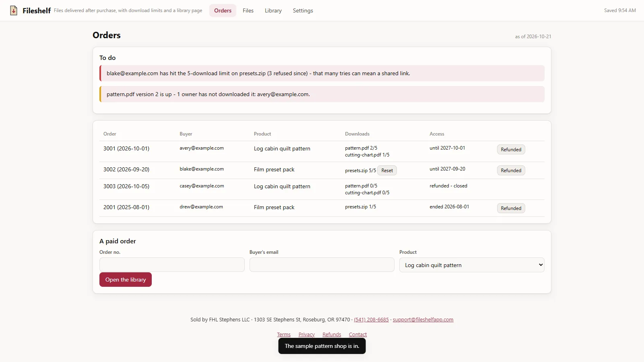Reset the presets.zip download count
This screenshot has width=644, height=362.
pyautogui.click(x=387, y=171)
